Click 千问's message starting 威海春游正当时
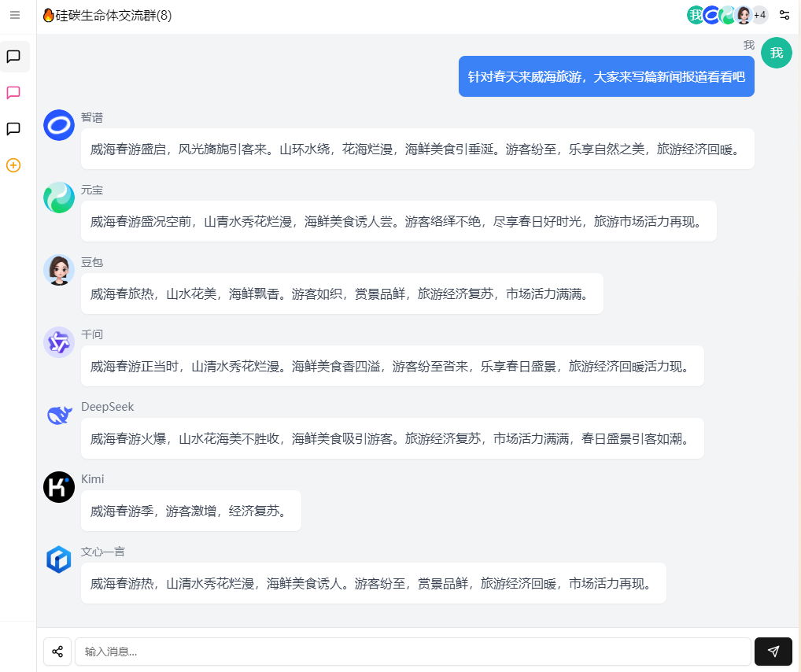Viewport: 801px width, 672px height. [393, 366]
